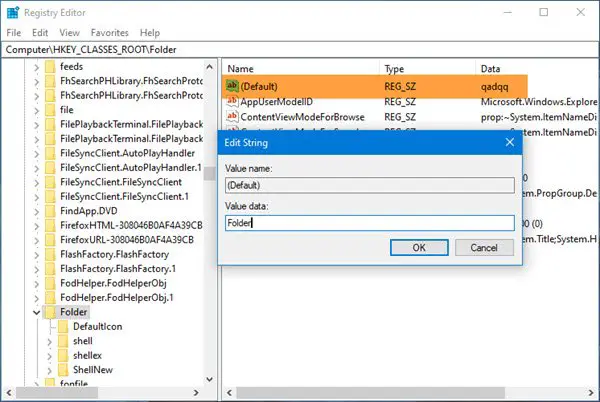Click the Value data text field
This screenshot has width=600, height=402.
point(370,223)
